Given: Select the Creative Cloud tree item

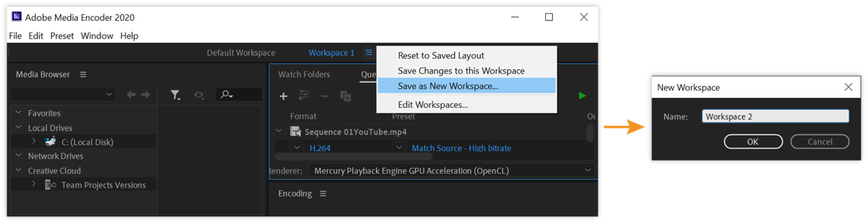Looking at the screenshot, I should coord(54,171).
